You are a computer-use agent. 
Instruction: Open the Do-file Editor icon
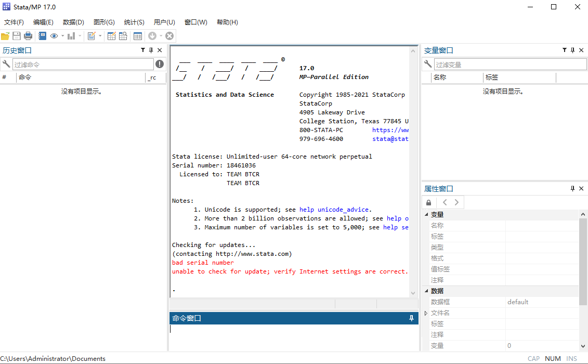click(92, 36)
